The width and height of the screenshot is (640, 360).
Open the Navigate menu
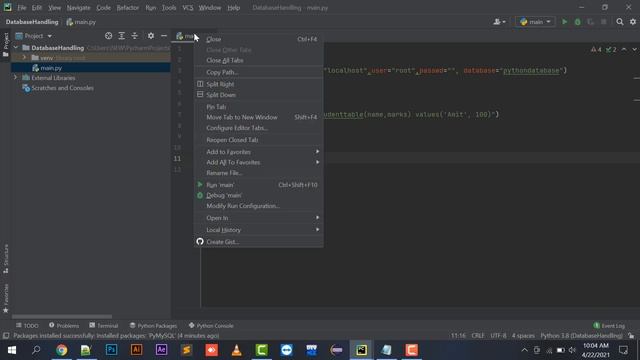click(78, 8)
